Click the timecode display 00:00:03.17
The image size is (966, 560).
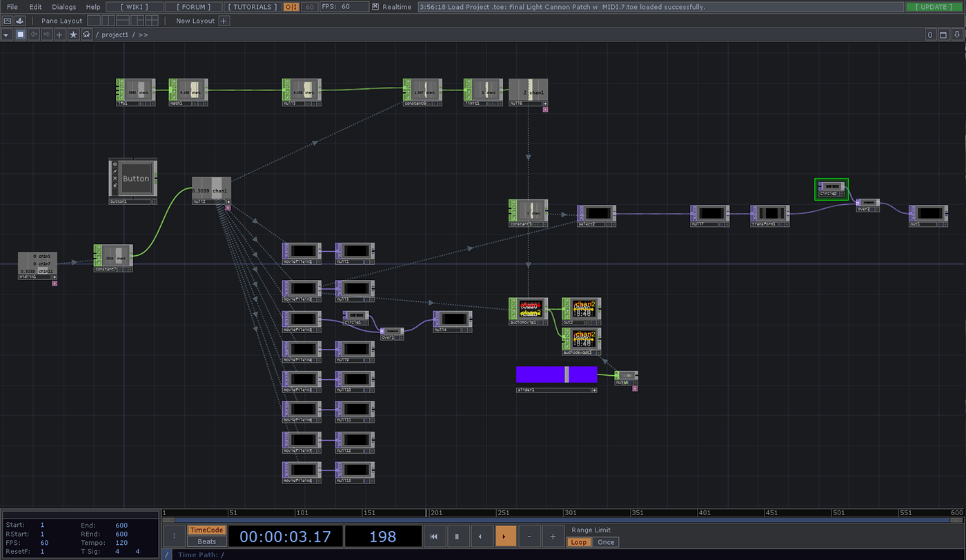click(285, 537)
